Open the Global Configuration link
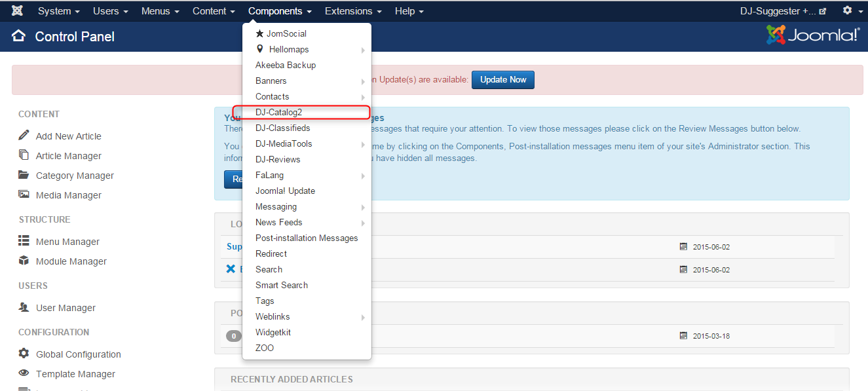This screenshot has height=391, width=868. 79,354
